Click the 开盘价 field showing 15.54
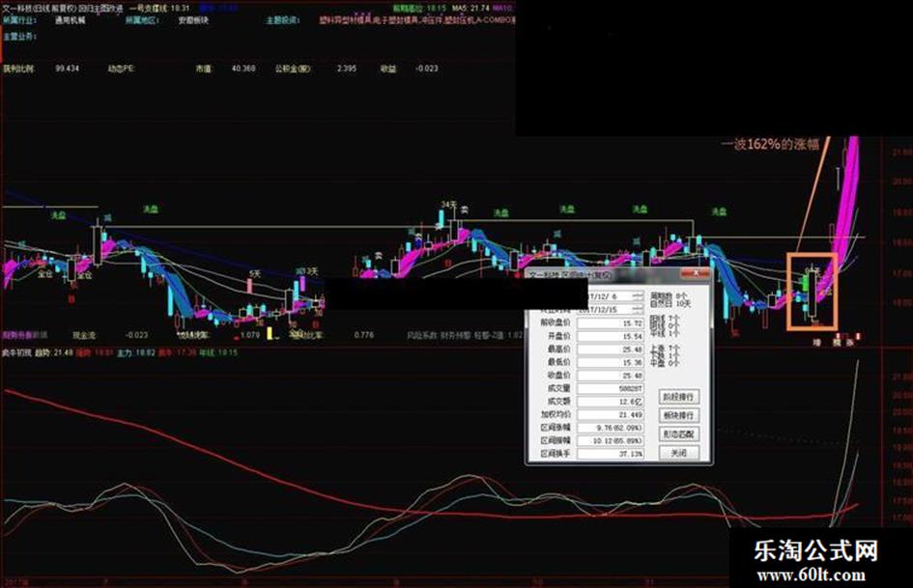Image resolution: width=913 pixels, height=588 pixels. pyautogui.click(x=611, y=337)
